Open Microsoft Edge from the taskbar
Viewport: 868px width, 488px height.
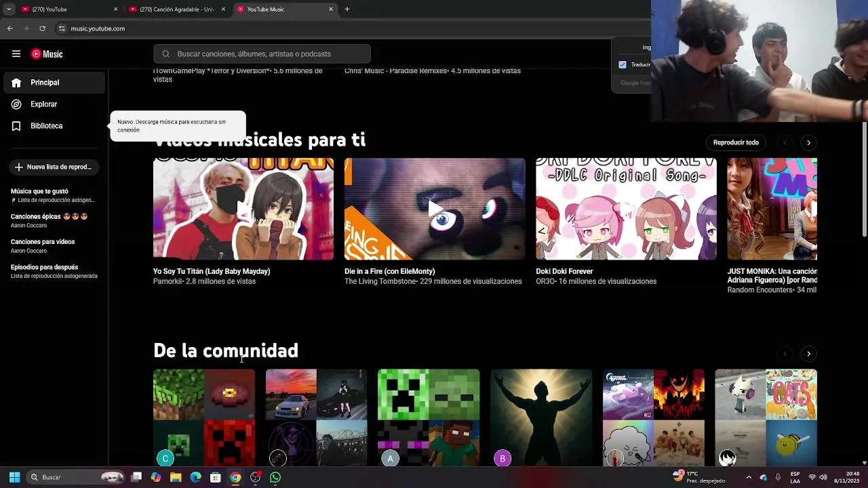(195, 477)
